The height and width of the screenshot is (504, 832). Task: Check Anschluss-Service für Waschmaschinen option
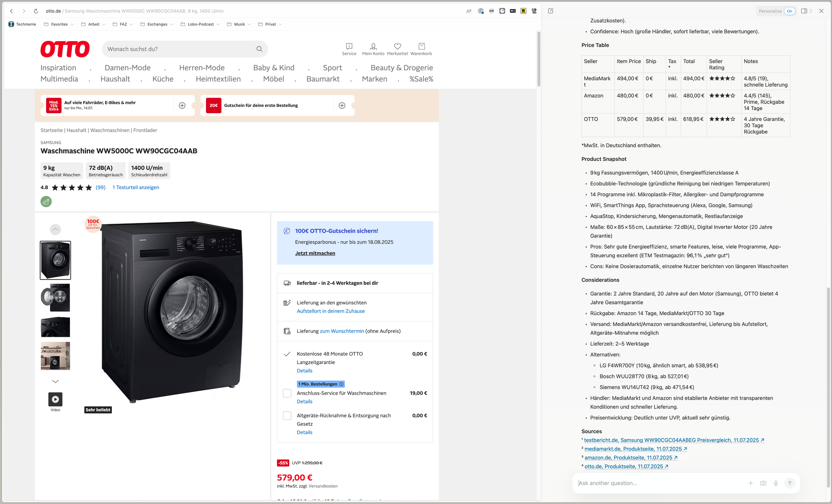287,393
